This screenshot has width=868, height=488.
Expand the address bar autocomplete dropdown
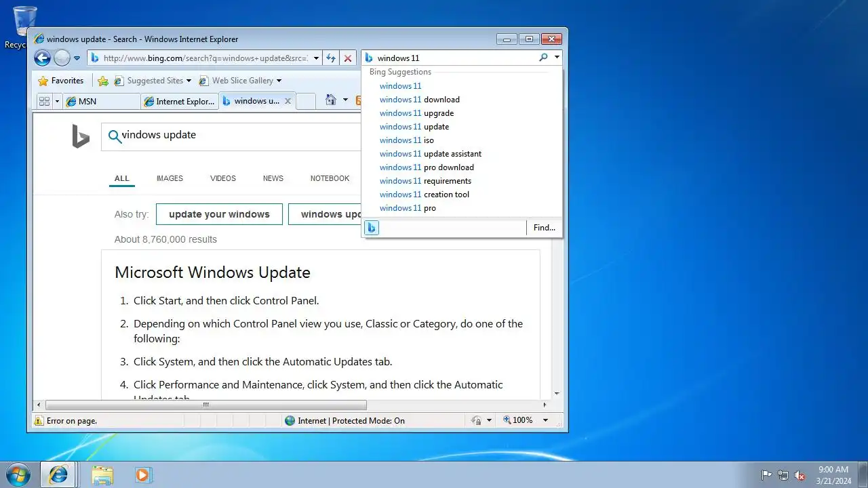pyautogui.click(x=315, y=58)
